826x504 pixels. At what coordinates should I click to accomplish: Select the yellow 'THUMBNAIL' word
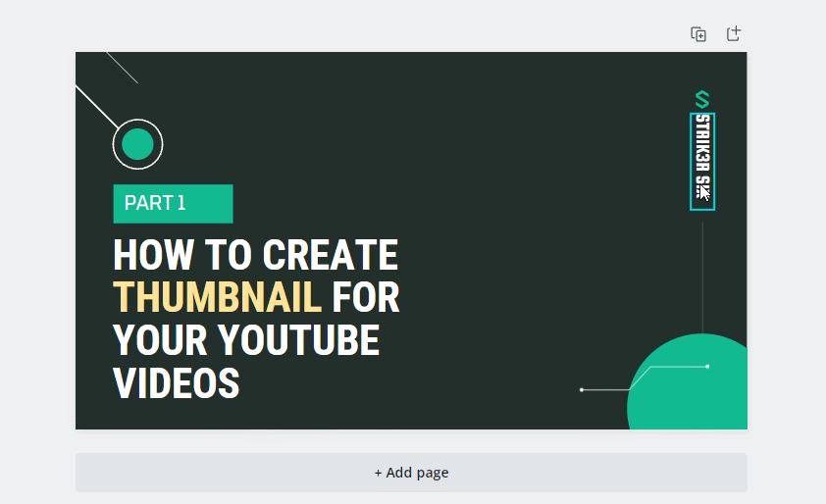[x=217, y=297]
